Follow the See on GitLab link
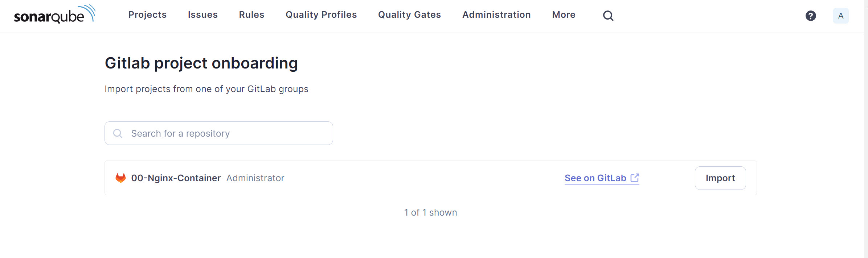This screenshot has width=868, height=258. pos(595,178)
